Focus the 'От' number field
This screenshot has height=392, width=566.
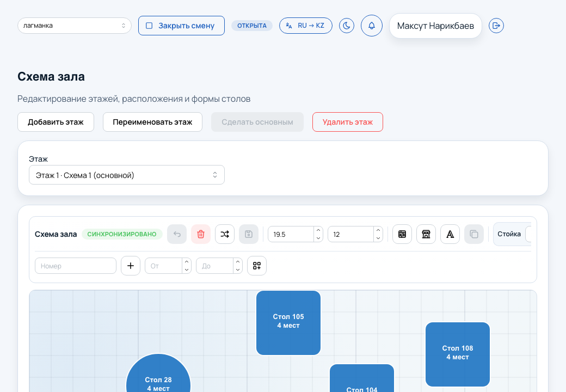pos(163,266)
